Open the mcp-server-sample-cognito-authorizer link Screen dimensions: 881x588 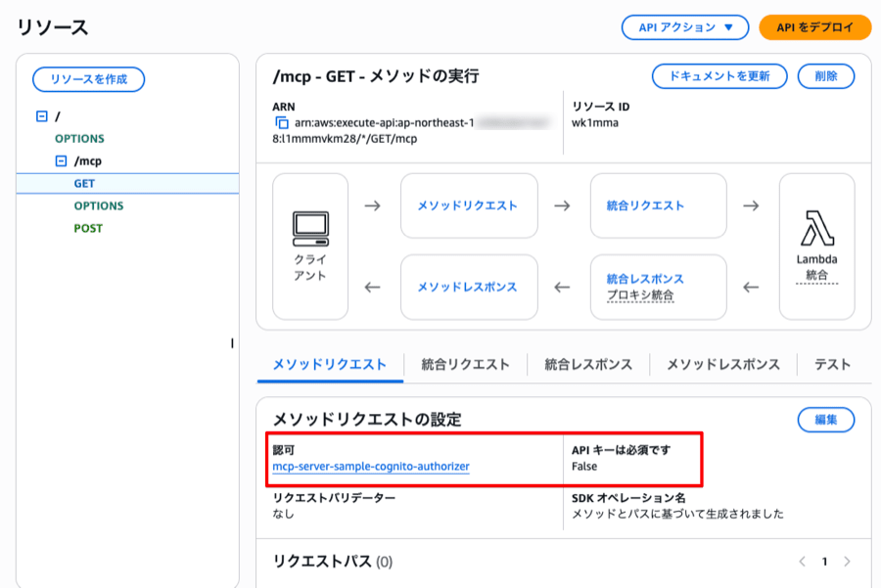[371, 467]
